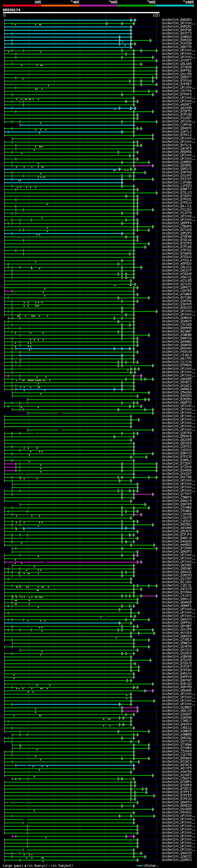Open hit UniRef100_B9SFQ6

tap(177, 30)
